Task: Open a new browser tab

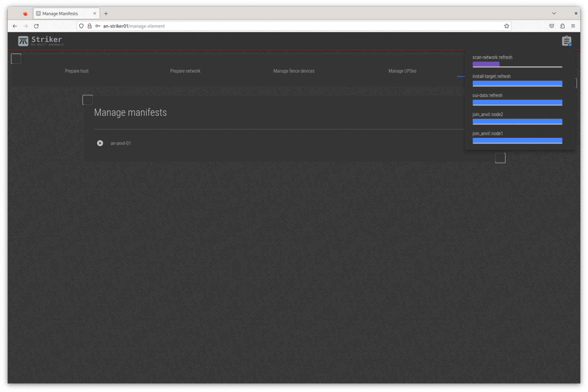Action: pos(106,14)
